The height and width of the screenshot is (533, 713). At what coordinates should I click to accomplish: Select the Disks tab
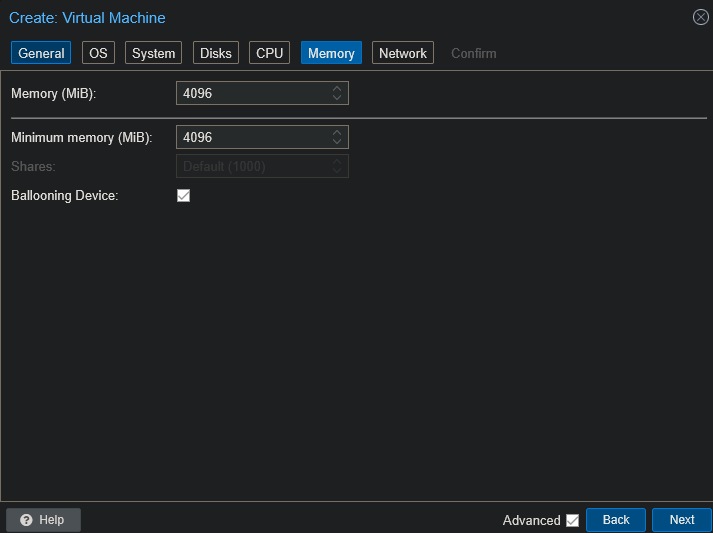pos(215,53)
